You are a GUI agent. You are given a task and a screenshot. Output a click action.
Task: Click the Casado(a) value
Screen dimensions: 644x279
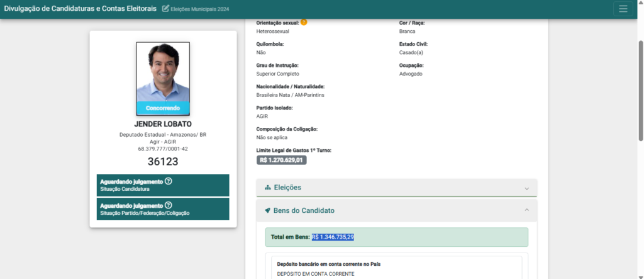click(x=411, y=53)
